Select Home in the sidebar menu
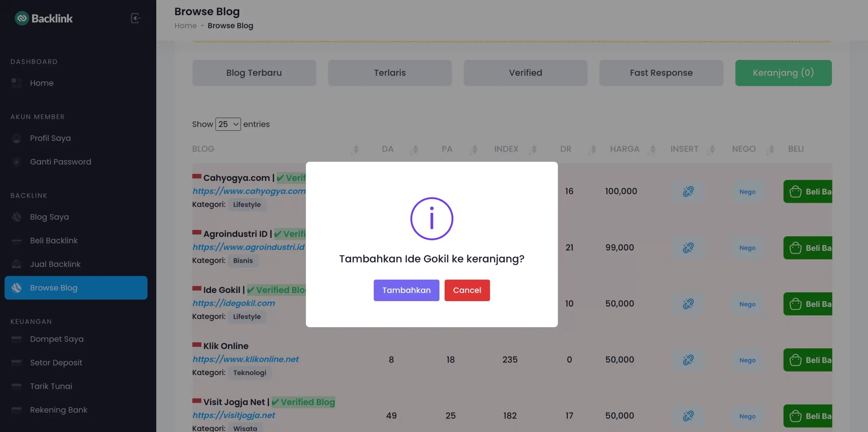This screenshot has height=432, width=868. coord(41,83)
